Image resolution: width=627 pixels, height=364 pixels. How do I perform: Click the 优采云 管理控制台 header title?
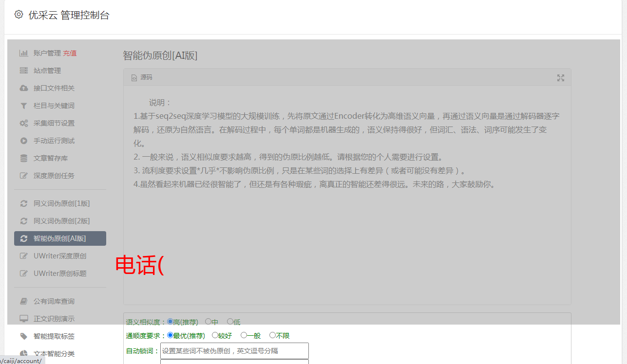click(x=69, y=15)
